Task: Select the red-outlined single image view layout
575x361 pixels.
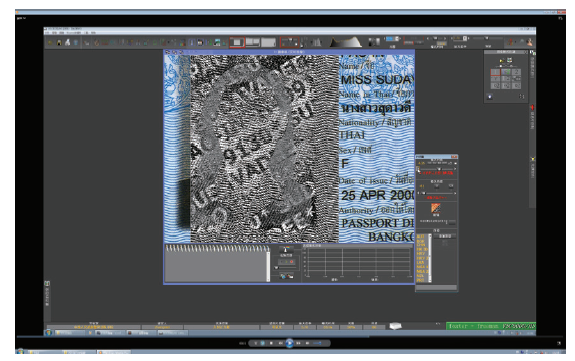Action: click(x=237, y=43)
